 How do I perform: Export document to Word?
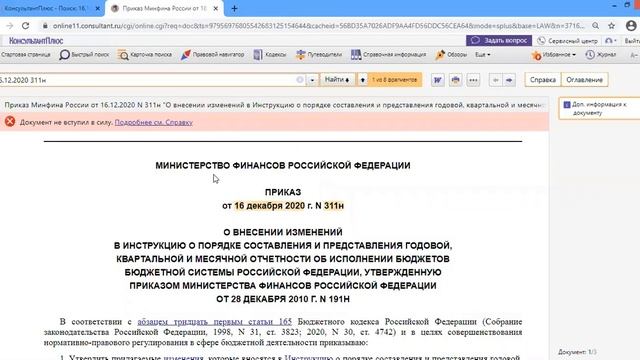pos(438,80)
